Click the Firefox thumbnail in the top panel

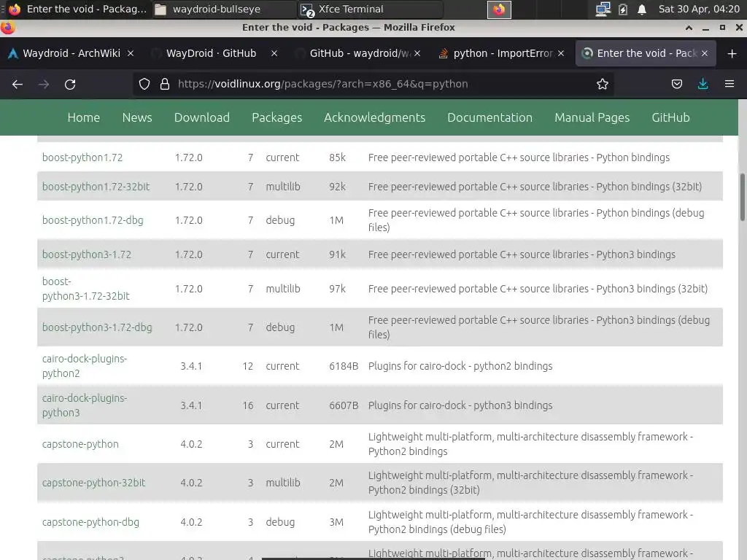tap(499, 9)
